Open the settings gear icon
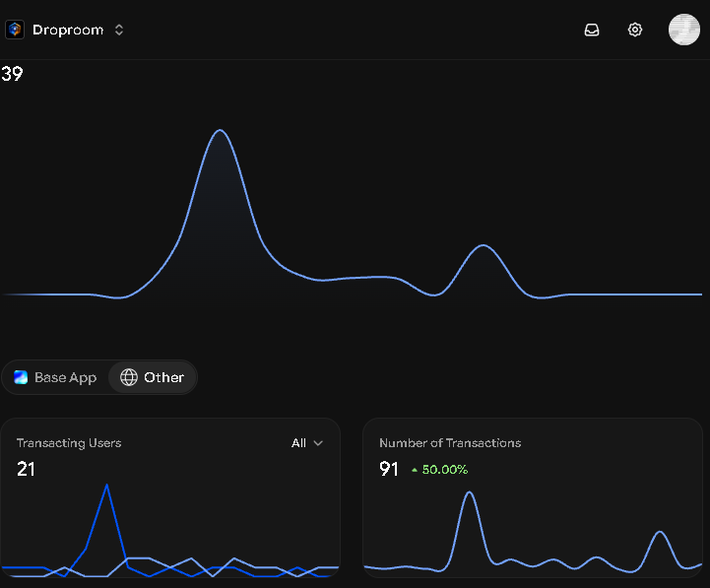 pos(635,30)
